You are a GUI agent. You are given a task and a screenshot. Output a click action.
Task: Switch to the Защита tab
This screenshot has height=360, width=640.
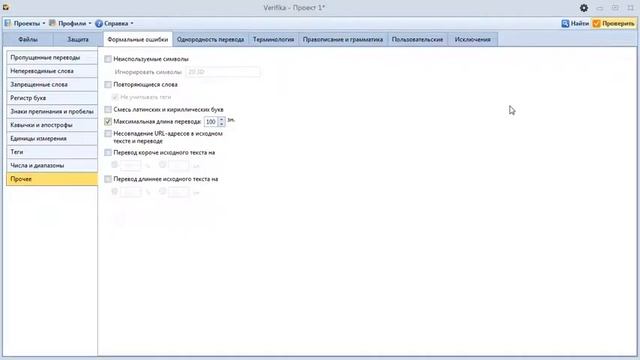coord(78,40)
